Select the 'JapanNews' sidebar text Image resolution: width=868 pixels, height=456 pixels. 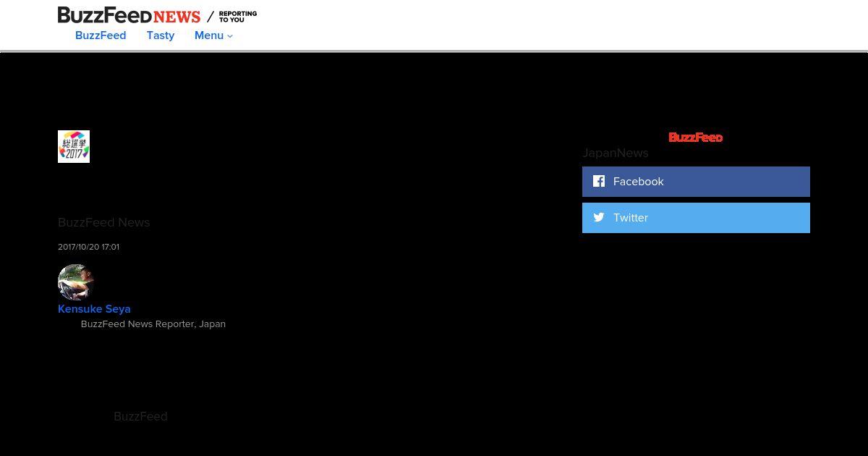coord(616,153)
